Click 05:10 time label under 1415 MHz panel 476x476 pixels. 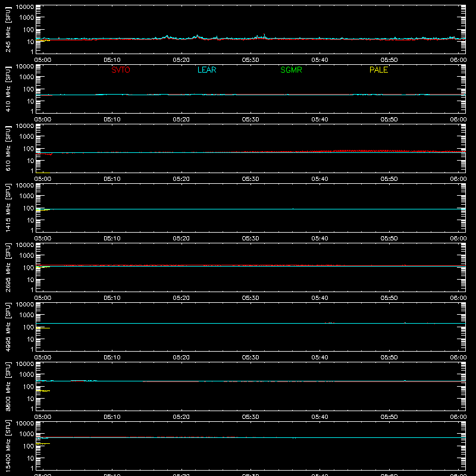point(112,239)
